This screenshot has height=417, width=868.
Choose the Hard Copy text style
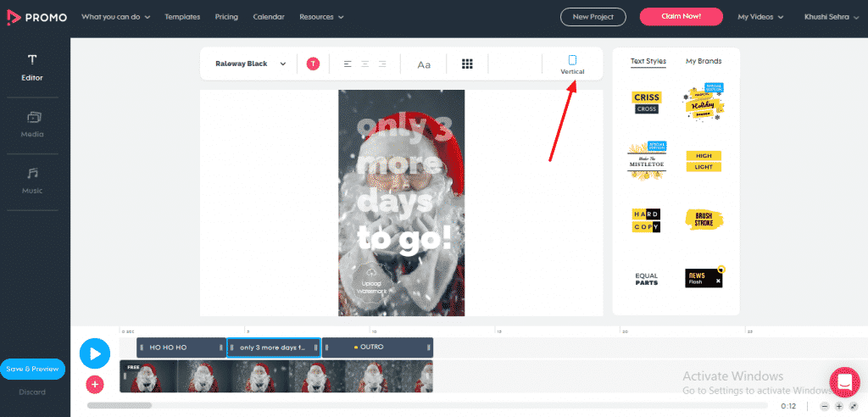coord(646,220)
